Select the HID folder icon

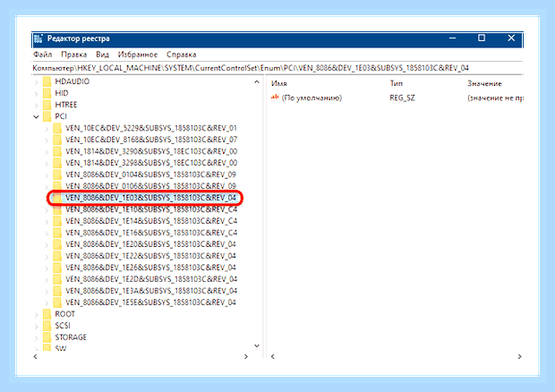47,93
